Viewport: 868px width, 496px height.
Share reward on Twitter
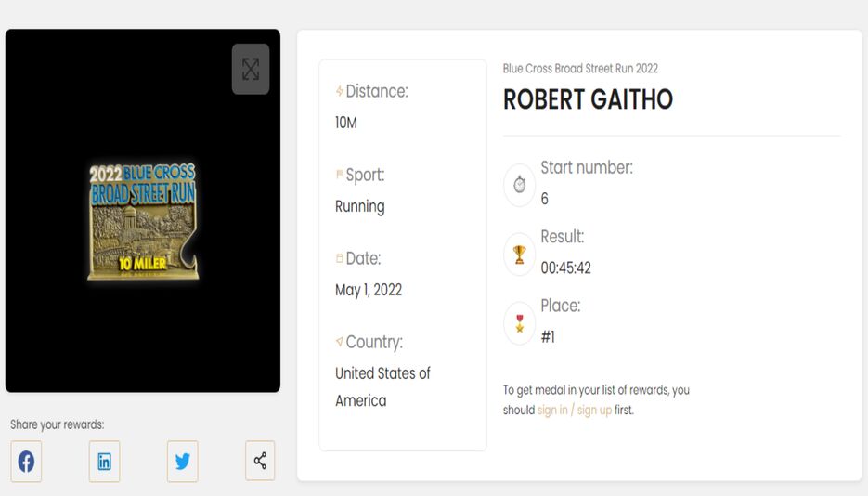182,461
